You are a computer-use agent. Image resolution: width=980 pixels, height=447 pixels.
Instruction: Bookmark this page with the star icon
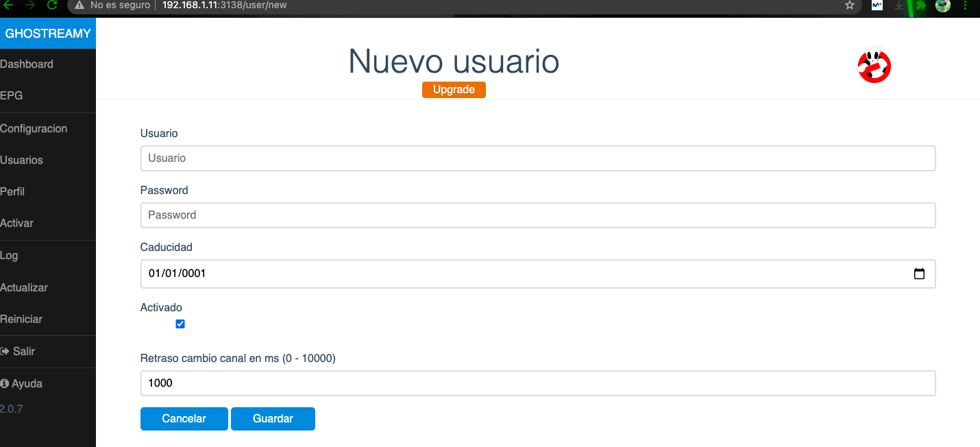click(x=850, y=5)
